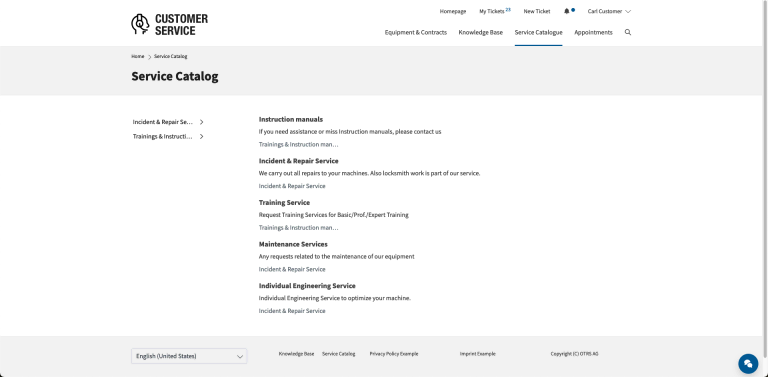Click Incident & Repair Service link under Maintenance Services

click(x=292, y=269)
